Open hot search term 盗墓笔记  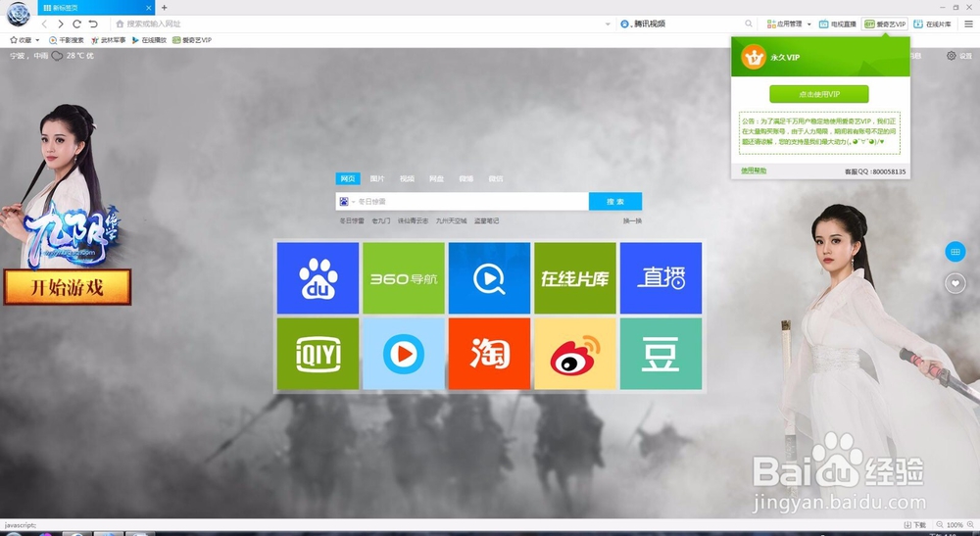[486, 220]
